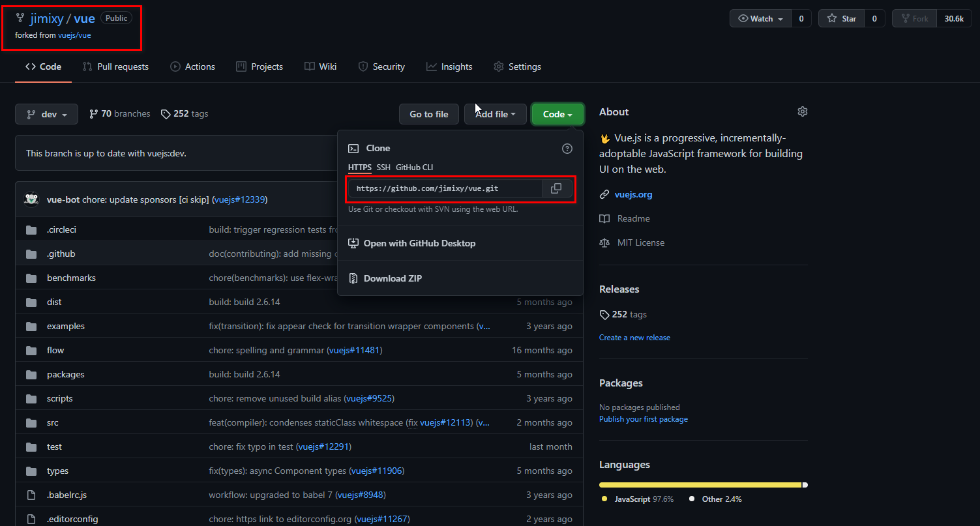
Task: Open the .github folder
Action: (61, 254)
